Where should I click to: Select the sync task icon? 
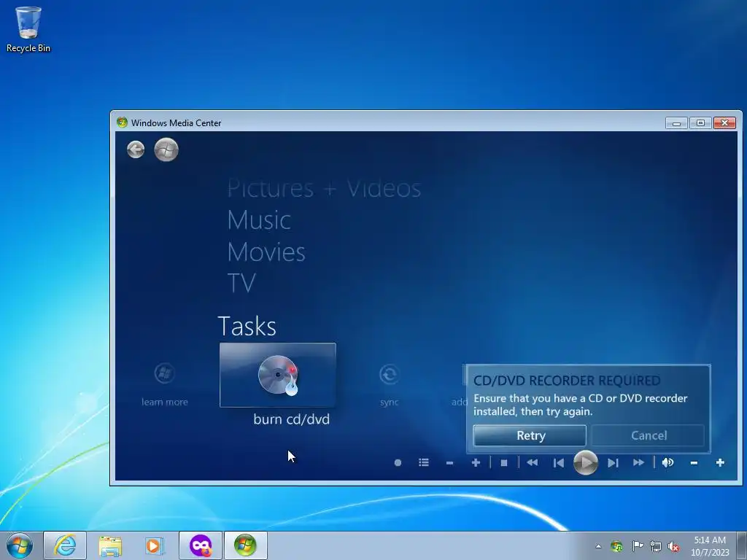pos(390,374)
